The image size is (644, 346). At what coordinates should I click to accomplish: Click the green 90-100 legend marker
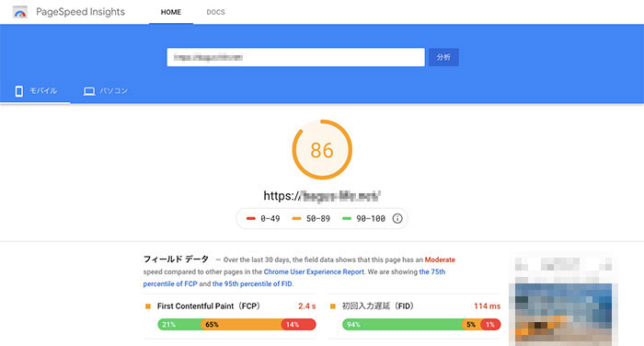click(347, 219)
